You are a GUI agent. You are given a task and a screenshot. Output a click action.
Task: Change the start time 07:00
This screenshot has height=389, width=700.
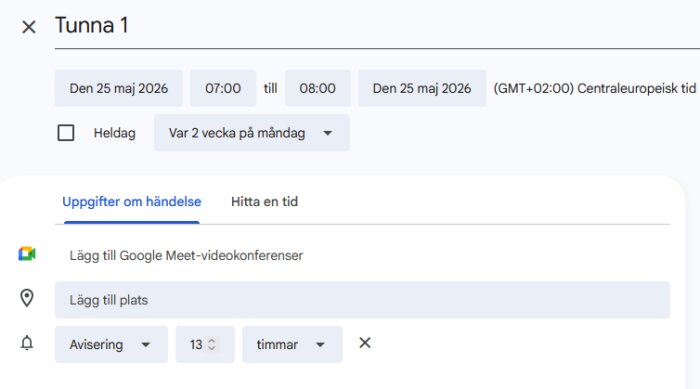223,88
